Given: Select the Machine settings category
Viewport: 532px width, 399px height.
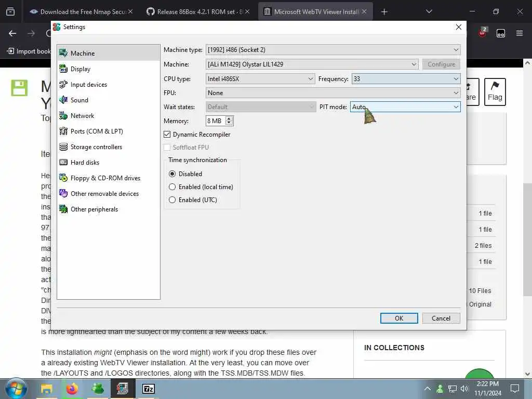Looking at the screenshot, I should coord(108,54).
